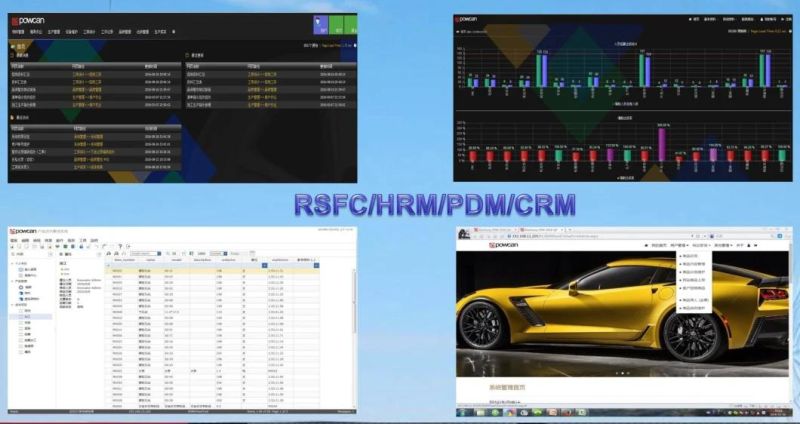The image size is (800, 424).
Task: Click the question mark help icon in table toolbar
Action: click(120, 246)
